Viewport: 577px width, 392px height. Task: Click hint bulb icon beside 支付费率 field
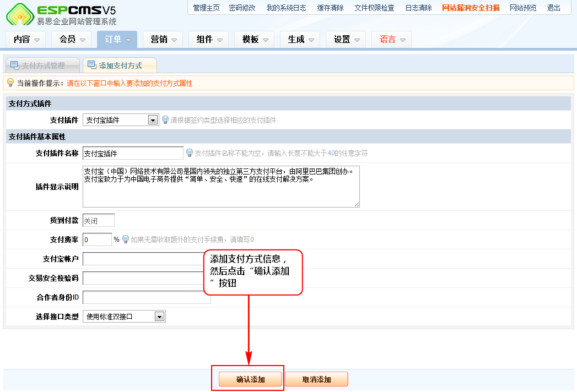[126, 239]
